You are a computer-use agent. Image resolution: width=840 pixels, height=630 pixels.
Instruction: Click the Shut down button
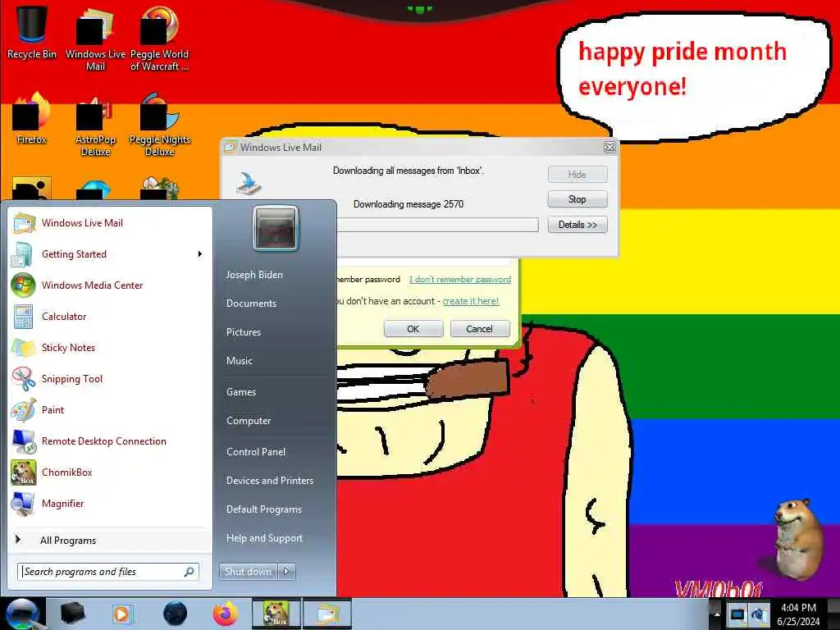click(249, 572)
